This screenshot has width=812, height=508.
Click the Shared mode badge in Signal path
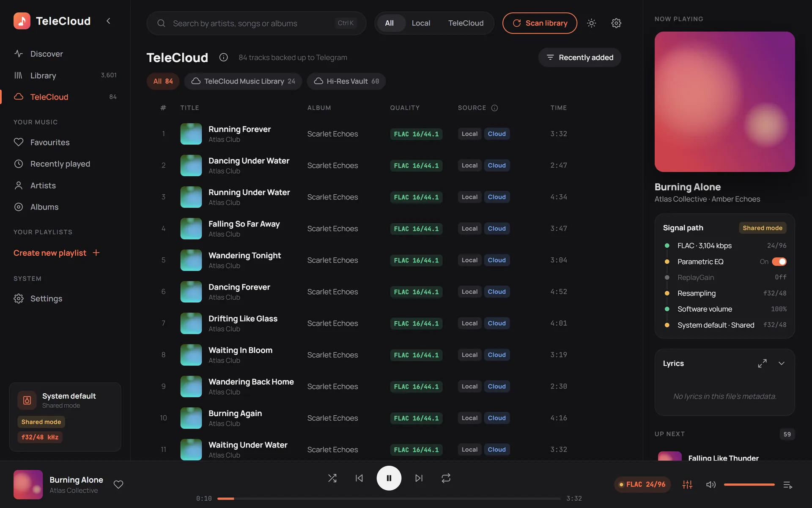[x=762, y=228]
